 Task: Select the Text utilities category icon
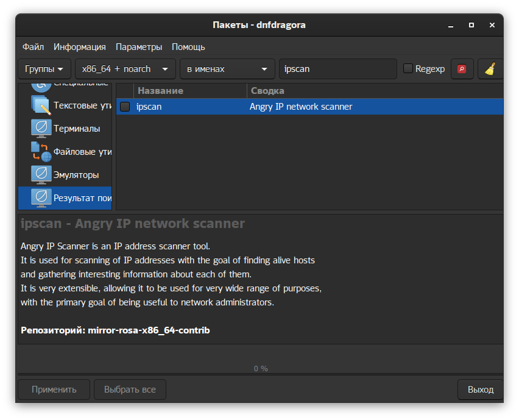pos(41,105)
